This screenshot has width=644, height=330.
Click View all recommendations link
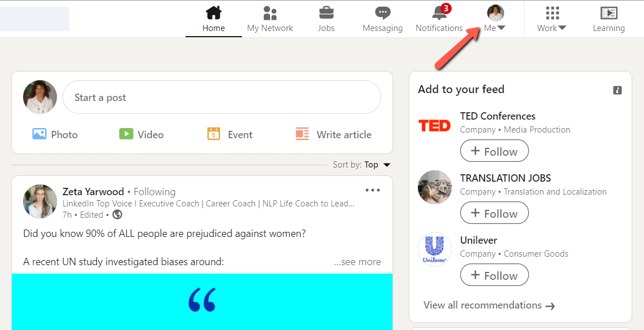(x=488, y=305)
